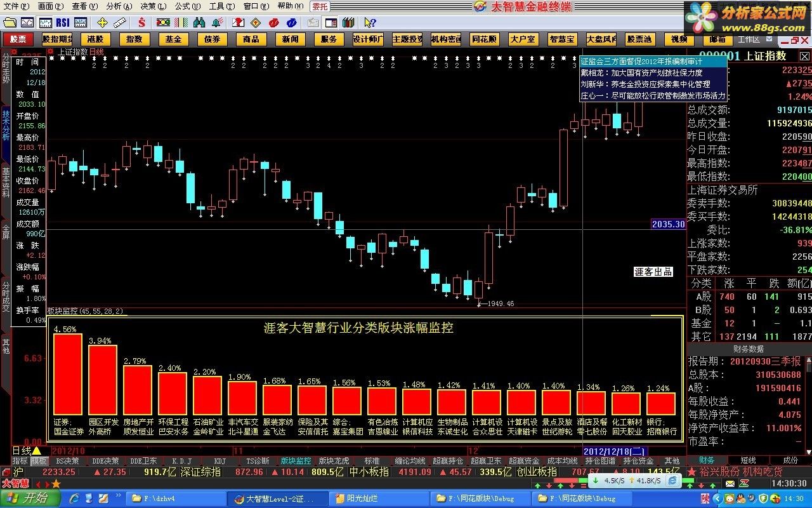Click the 委托 button in menu bar

pyautogui.click(x=319, y=6)
